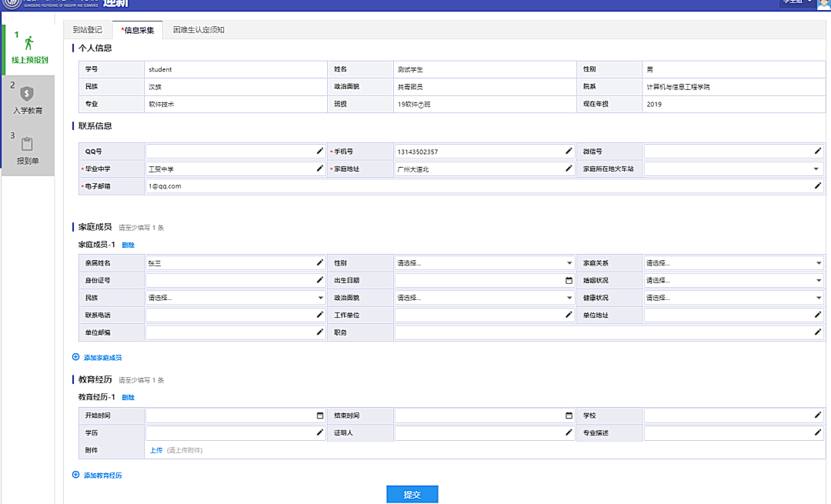Click the 现在年级 value 2019
Viewport: 831px width, 504px height.
pyautogui.click(x=654, y=105)
